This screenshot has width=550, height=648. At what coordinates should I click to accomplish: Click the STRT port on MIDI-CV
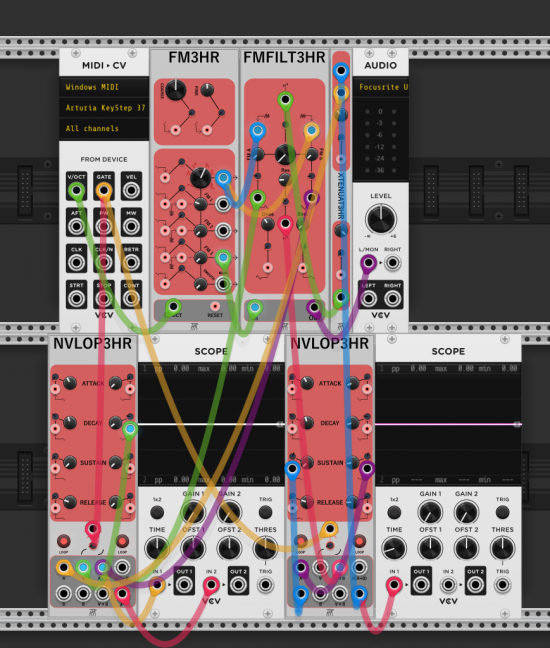coord(76,298)
